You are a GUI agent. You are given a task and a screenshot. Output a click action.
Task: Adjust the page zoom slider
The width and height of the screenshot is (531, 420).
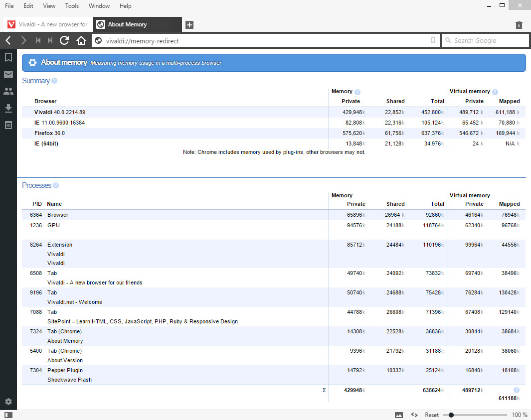click(x=451, y=415)
